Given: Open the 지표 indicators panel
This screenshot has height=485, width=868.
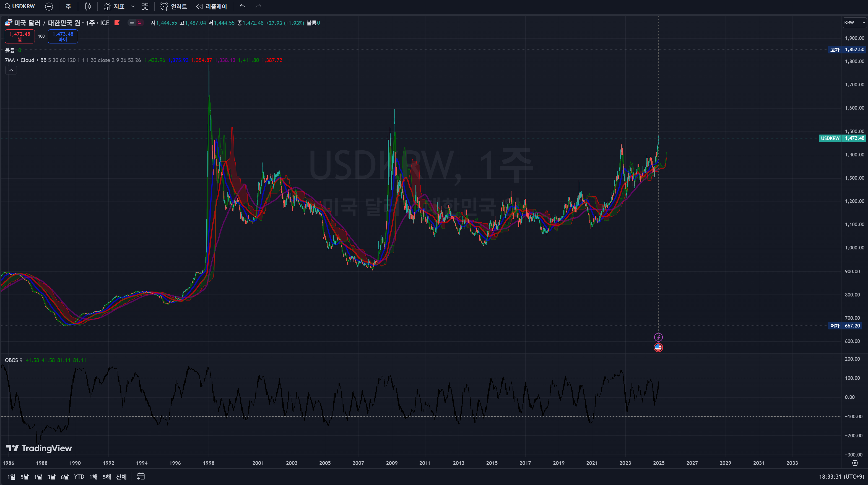Looking at the screenshot, I should pyautogui.click(x=114, y=6).
